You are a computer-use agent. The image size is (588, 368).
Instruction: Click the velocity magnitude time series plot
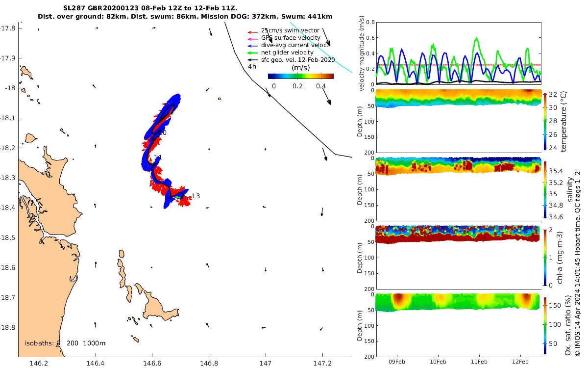click(x=458, y=53)
